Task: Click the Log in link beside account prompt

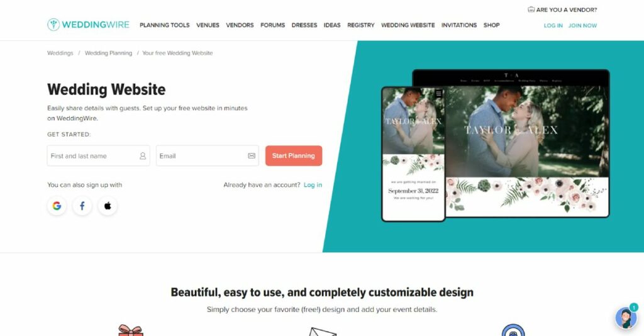Action: 313,185
